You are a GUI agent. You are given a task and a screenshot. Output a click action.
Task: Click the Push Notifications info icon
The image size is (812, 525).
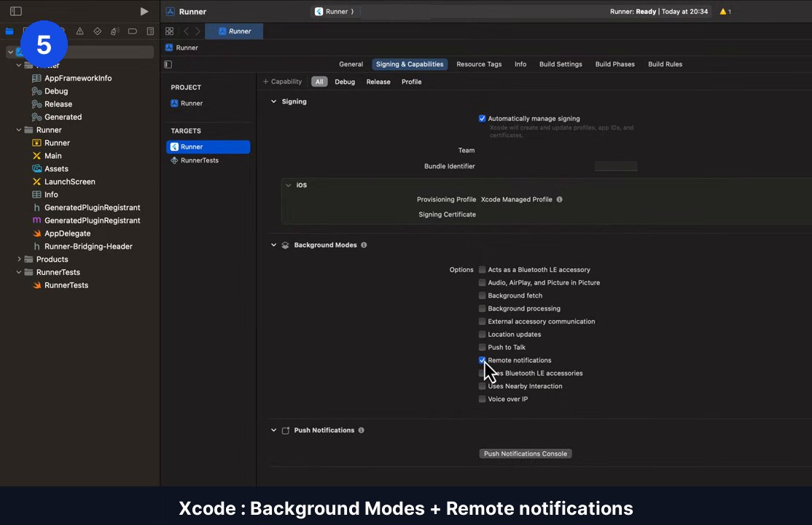click(362, 430)
